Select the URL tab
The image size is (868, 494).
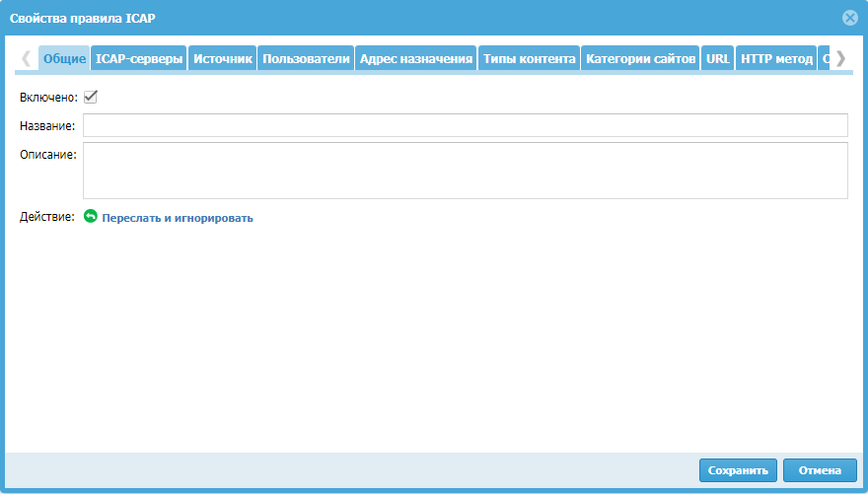tap(718, 58)
